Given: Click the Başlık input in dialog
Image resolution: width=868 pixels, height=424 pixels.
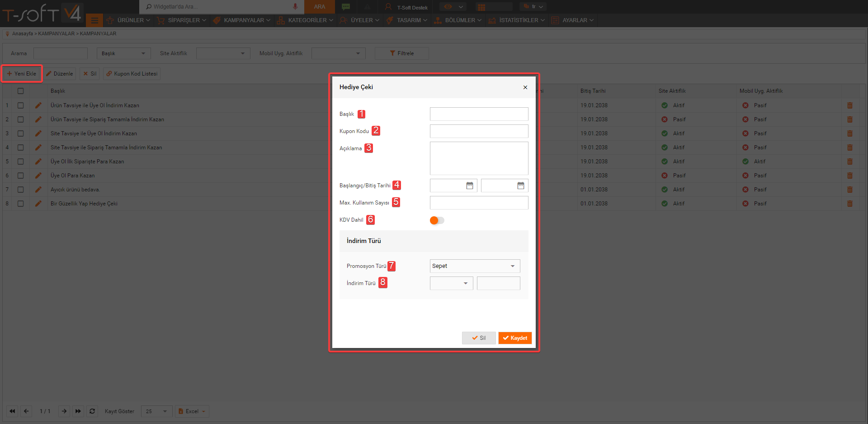Looking at the screenshot, I should tap(479, 114).
